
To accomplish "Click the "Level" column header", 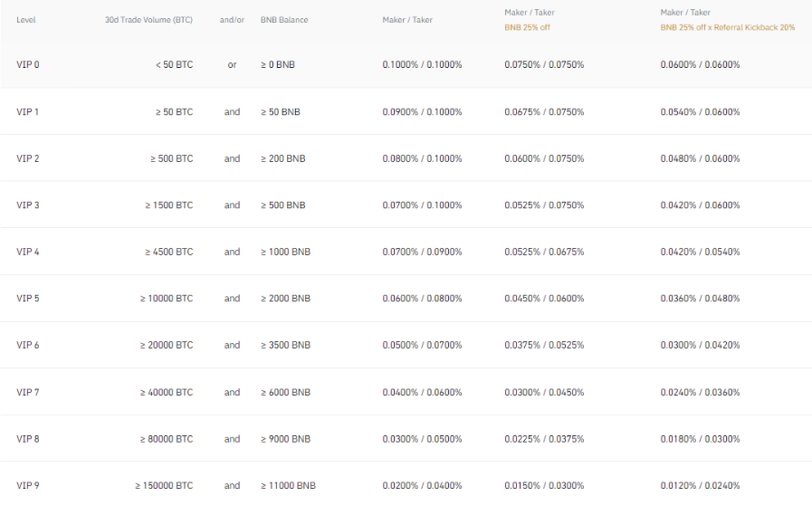I will (x=26, y=20).
